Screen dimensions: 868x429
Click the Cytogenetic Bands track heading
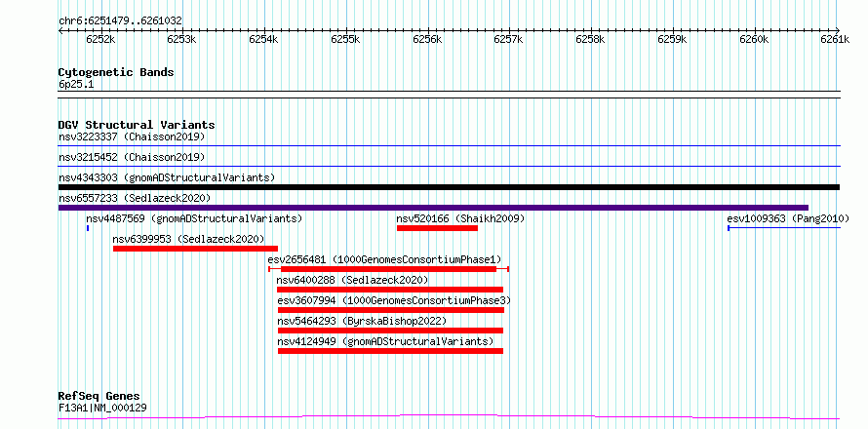point(116,72)
